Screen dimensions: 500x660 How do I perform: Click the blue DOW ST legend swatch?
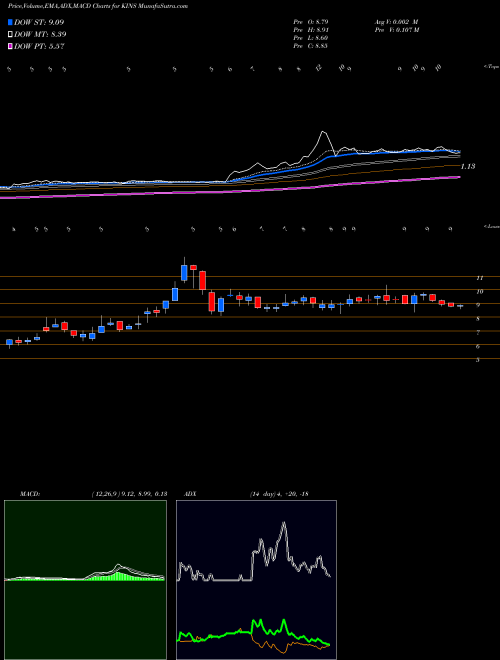pyautogui.click(x=11, y=22)
